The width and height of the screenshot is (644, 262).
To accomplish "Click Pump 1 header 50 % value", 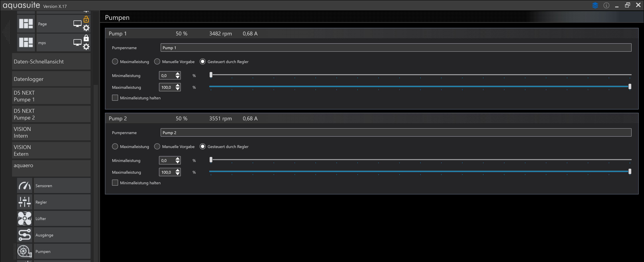I will coord(181,34).
